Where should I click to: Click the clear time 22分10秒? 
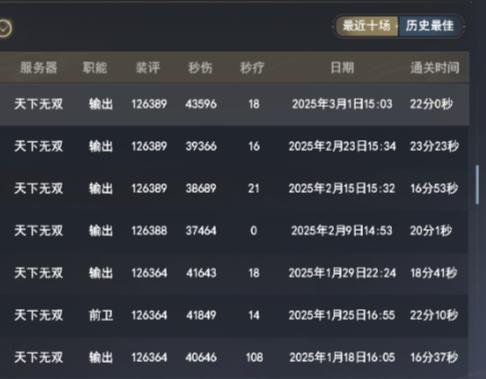(434, 315)
